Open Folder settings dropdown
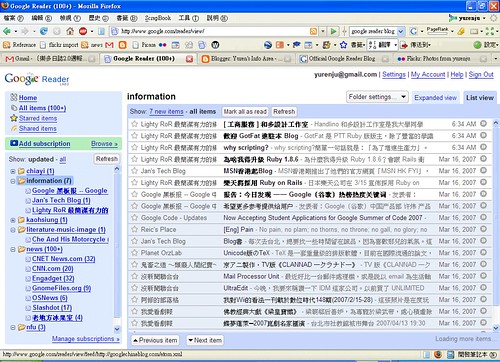The height and width of the screenshot is (362, 500). pyautogui.click(x=377, y=97)
